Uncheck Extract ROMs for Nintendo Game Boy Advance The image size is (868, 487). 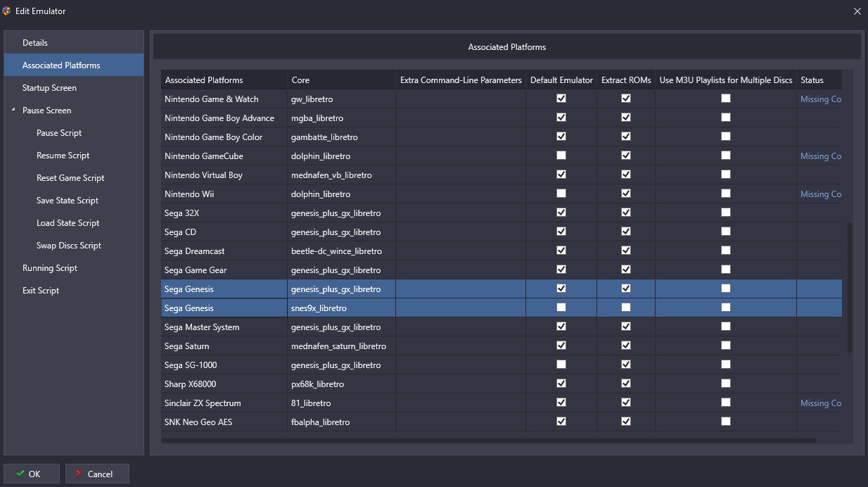coord(626,118)
